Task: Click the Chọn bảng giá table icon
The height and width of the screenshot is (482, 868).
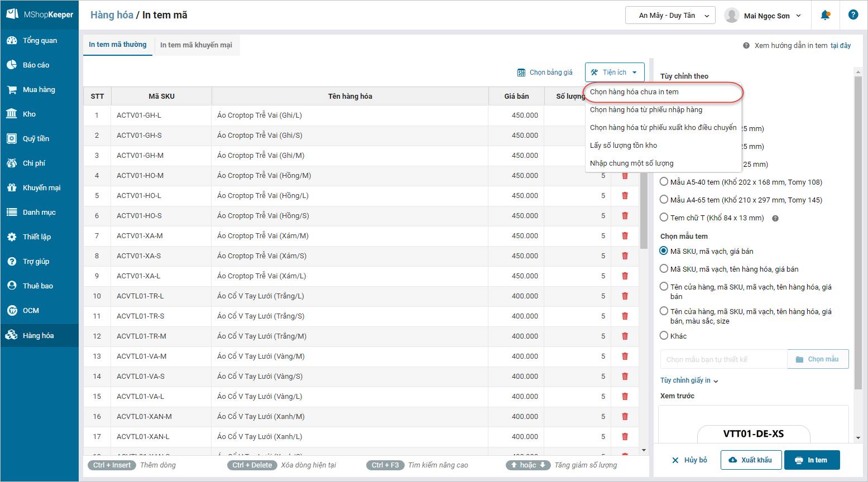Action: pos(521,73)
